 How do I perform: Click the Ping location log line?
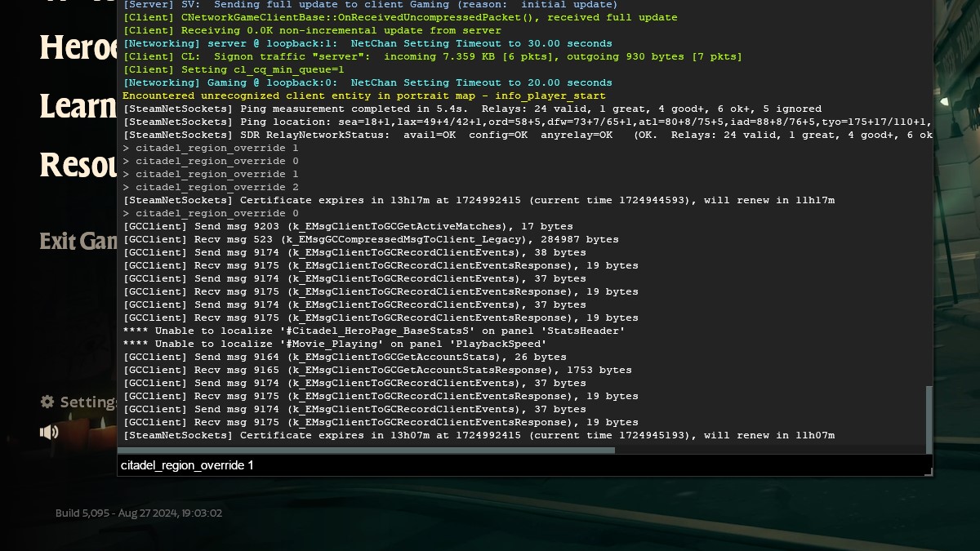pos(523,122)
